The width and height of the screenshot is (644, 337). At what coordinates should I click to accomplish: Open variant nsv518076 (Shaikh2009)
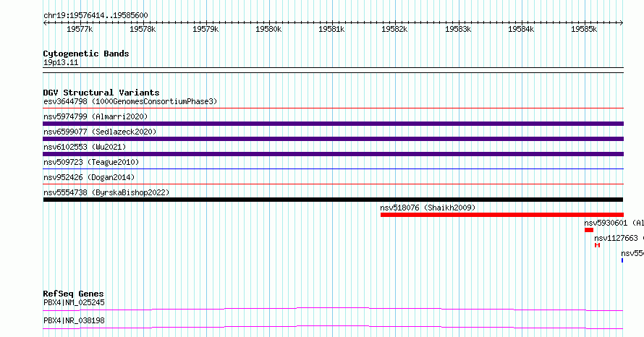(x=428, y=208)
